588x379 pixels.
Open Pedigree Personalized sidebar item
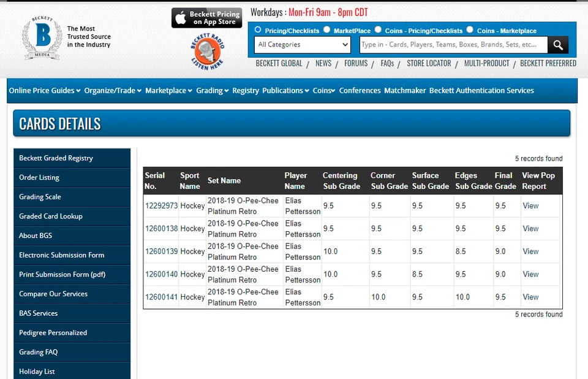coord(72,333)
